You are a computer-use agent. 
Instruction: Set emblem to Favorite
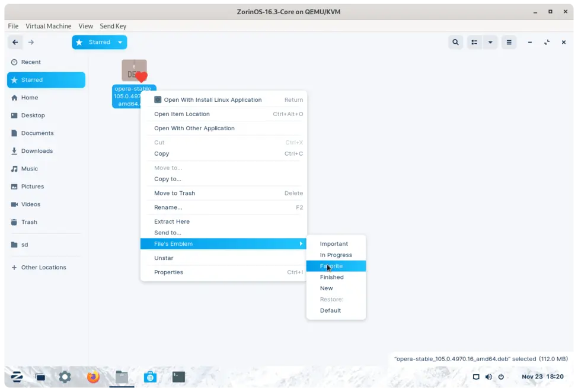pos(336,266)
